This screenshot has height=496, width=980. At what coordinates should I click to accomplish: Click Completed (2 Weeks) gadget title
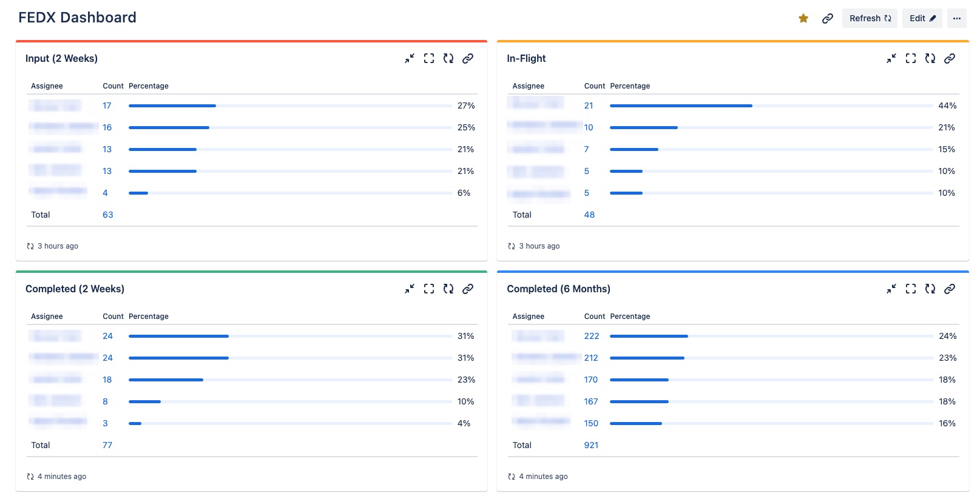pyautogui.click(x=75, y=289)
